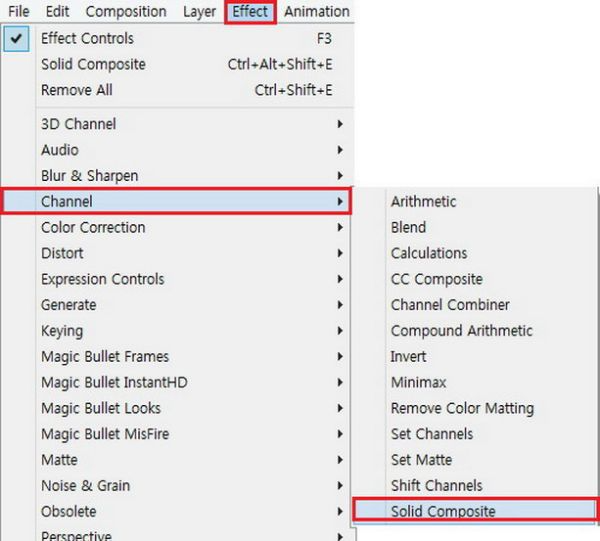The width and height of the screenshot is (600, 541).
Task: Expand the Blur & Sharpen submenu
Action: (x=89, y=176)
